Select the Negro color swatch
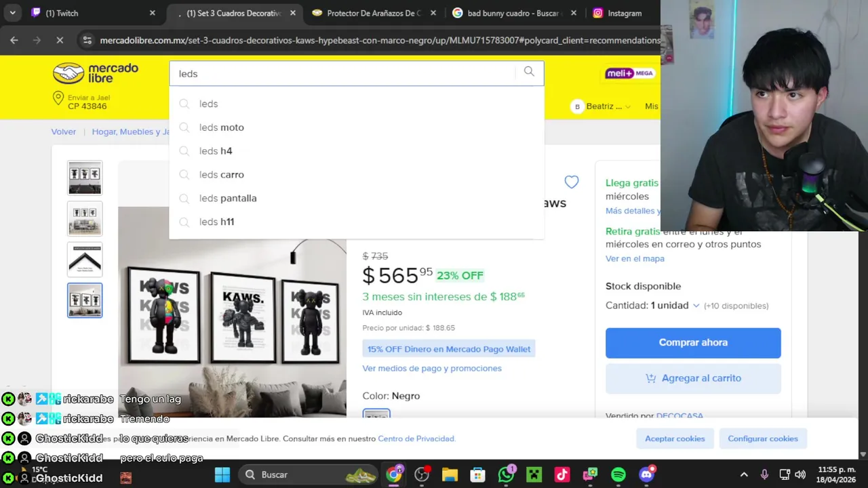 [x=376, y=414]
